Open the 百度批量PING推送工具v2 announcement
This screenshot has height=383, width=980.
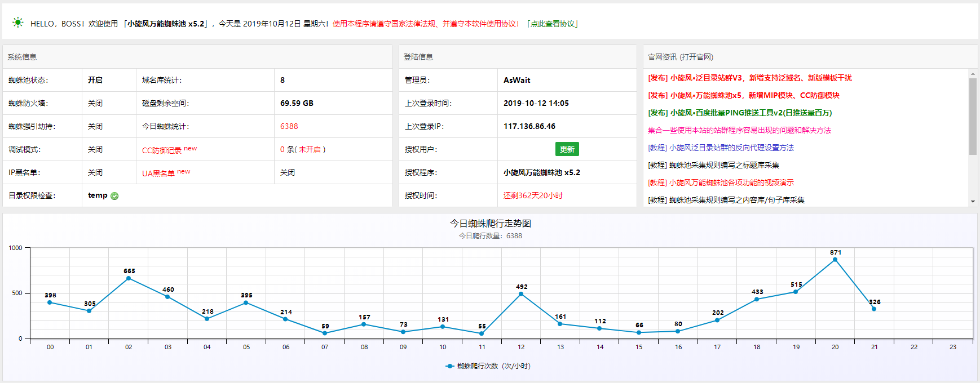(739, 113)
